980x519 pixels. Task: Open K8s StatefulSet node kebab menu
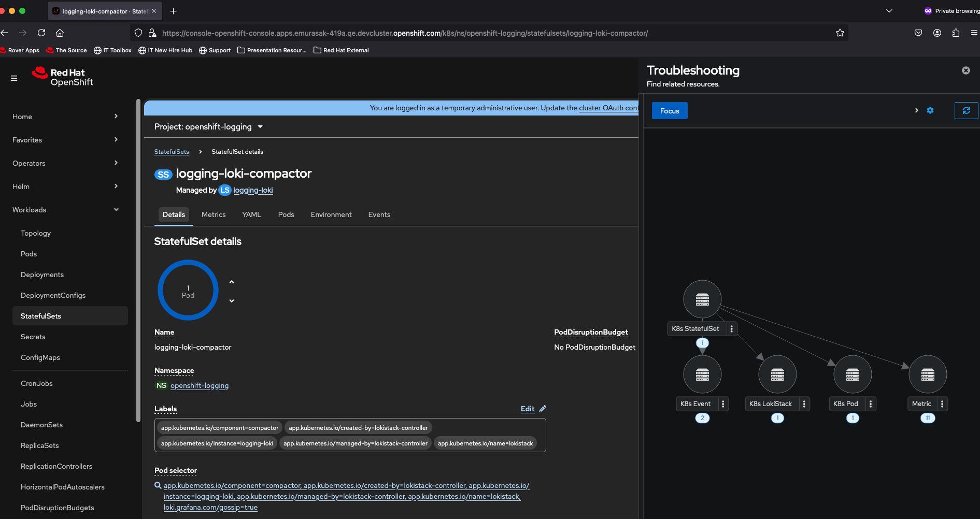pyautogui.click(x=731, y=329)
